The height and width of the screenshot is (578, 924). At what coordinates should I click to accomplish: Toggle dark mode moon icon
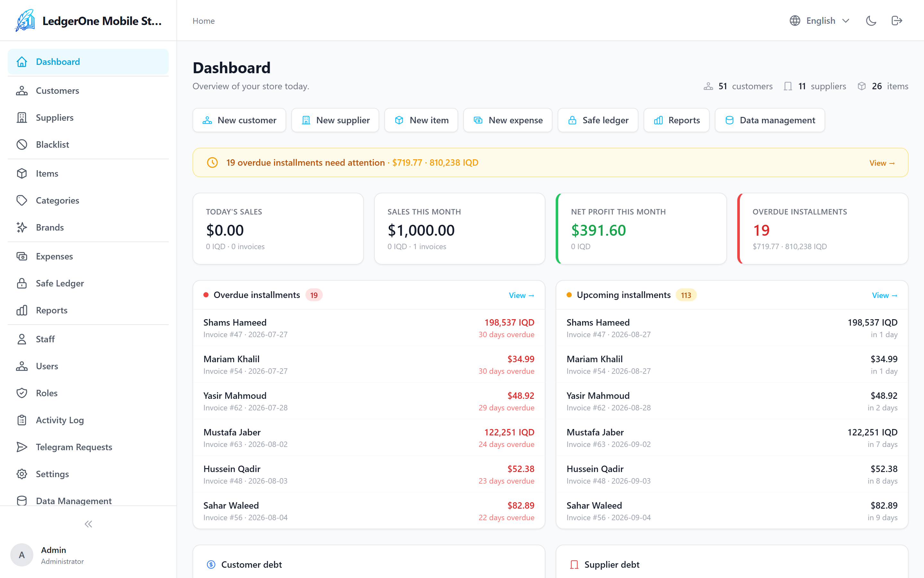[x=871, y=21]
